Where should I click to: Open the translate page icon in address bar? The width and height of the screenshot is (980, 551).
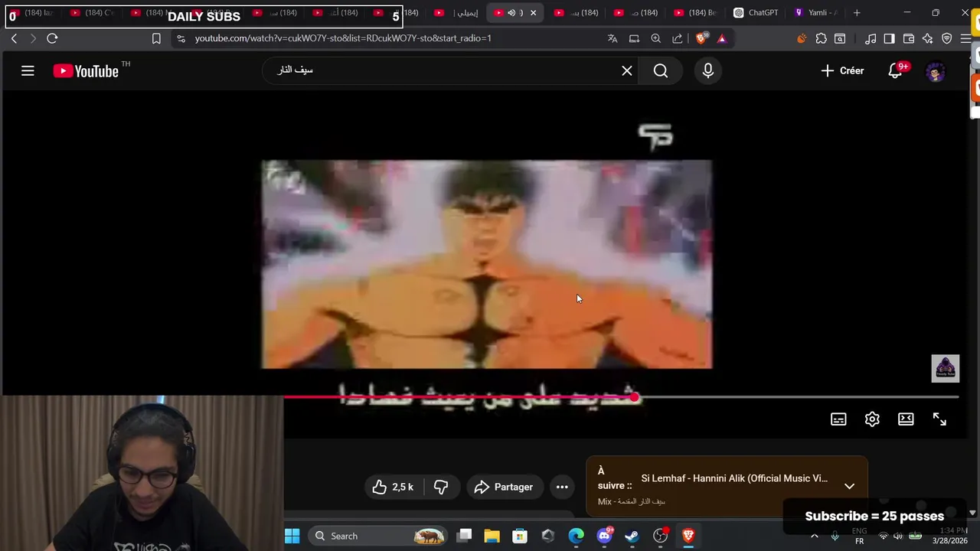[612, 38]
